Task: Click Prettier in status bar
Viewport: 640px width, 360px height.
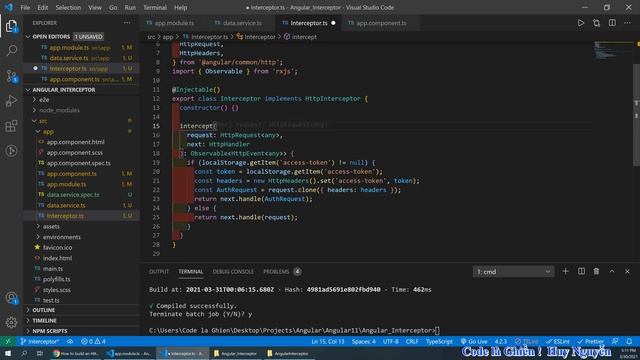Action: click(590, 341)
